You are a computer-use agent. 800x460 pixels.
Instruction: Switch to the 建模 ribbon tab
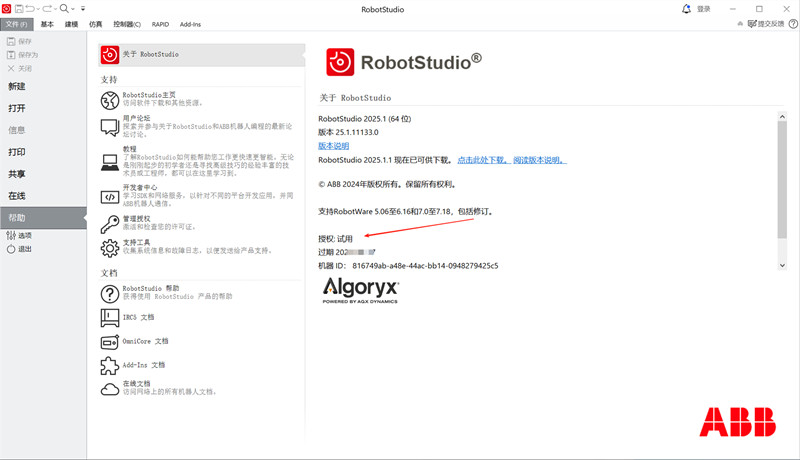pos(71,24)
